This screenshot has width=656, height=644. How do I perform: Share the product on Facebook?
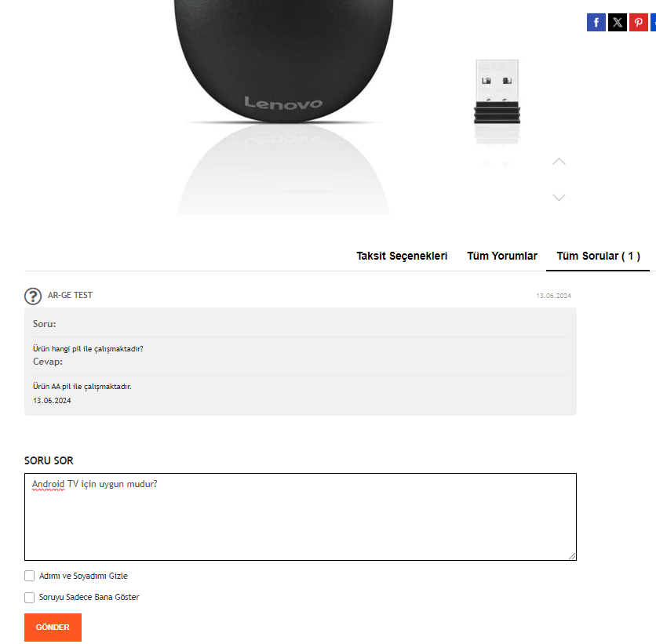tap(596, 22)
